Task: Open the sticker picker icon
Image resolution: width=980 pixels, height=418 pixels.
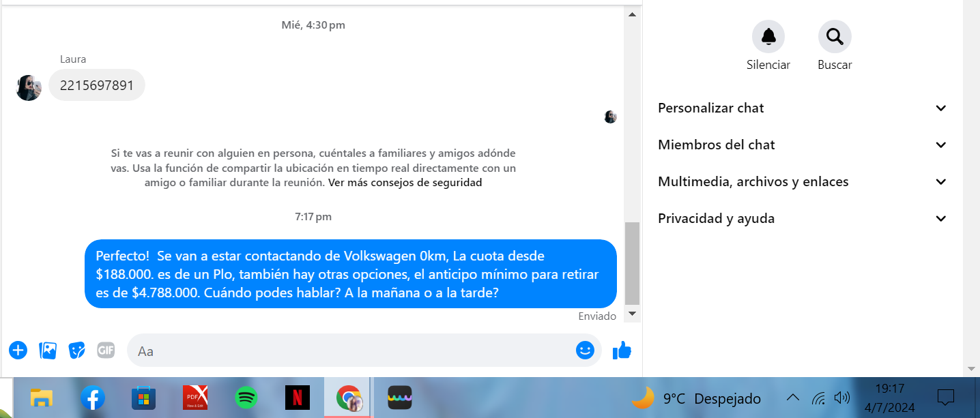Action: (77, 350)
